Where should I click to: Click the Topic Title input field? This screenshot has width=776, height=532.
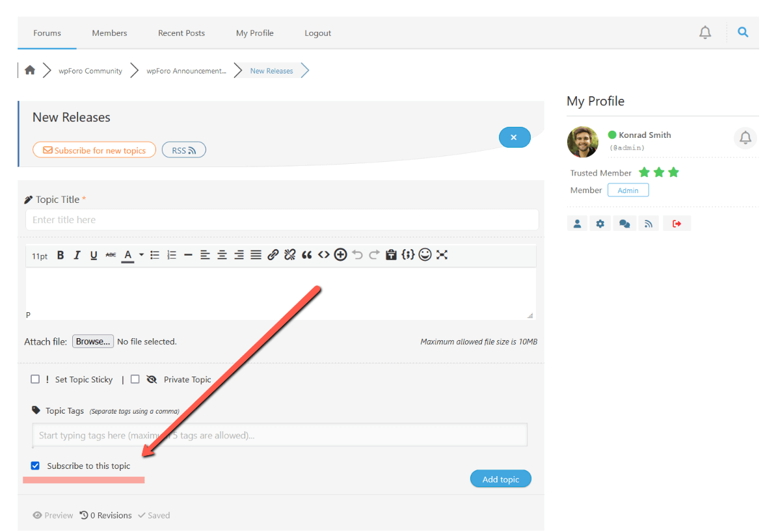(282, 220)
